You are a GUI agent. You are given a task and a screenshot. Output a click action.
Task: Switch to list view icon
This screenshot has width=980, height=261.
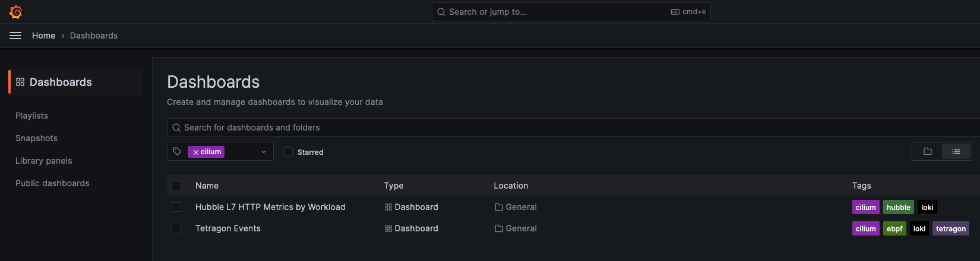tap(956, 152)
